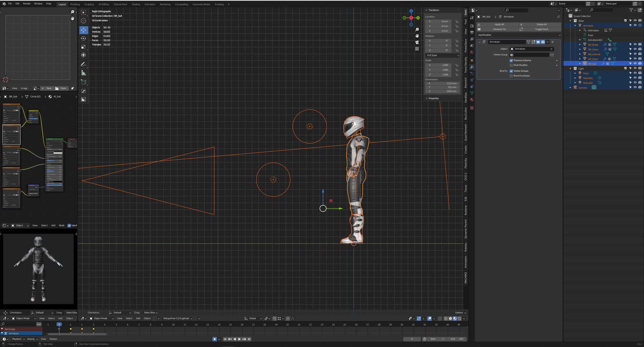Click the End frame field in timeline
The image size is (644, 347).
pyautogui.click(x=457, y=339)
